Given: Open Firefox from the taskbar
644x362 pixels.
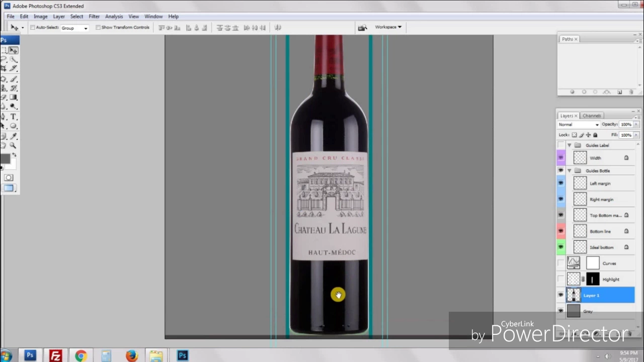Looking at the screenshot, I should (131, 355).
